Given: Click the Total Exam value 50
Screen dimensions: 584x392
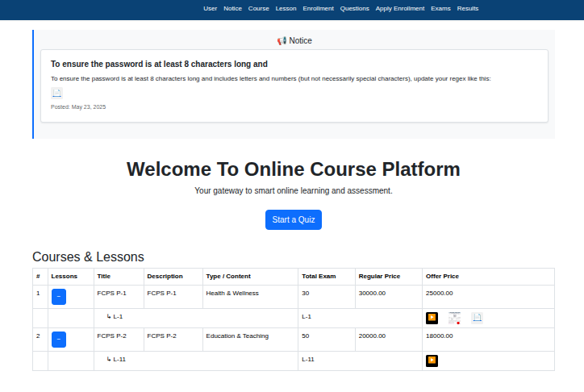Looking at the screenshot, I should click(x=327, y=340).
